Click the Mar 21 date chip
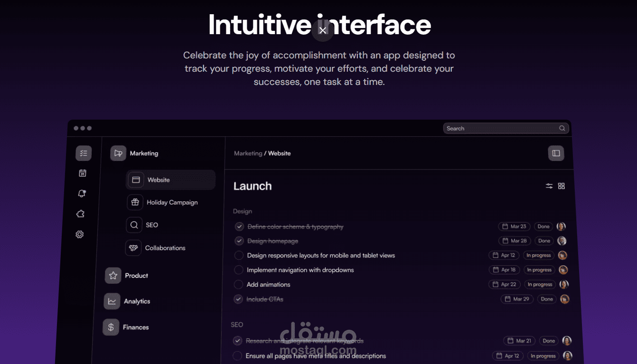This screenshot has width=637, height=364. 519,341
